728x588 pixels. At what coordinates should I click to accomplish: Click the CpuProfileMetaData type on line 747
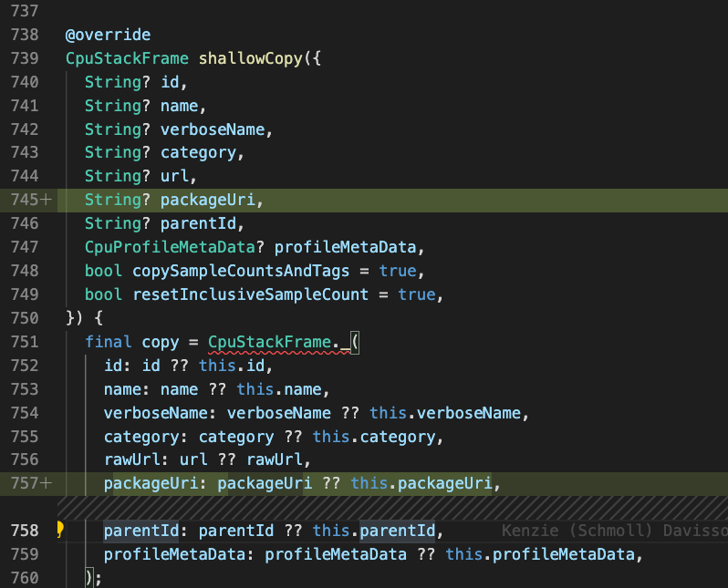170,247
